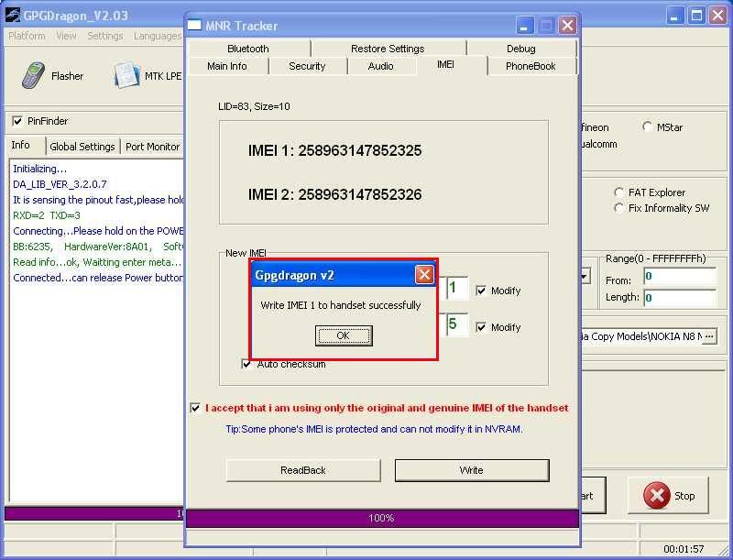Toggle the PinFinder checkbox

click(17, 121)
